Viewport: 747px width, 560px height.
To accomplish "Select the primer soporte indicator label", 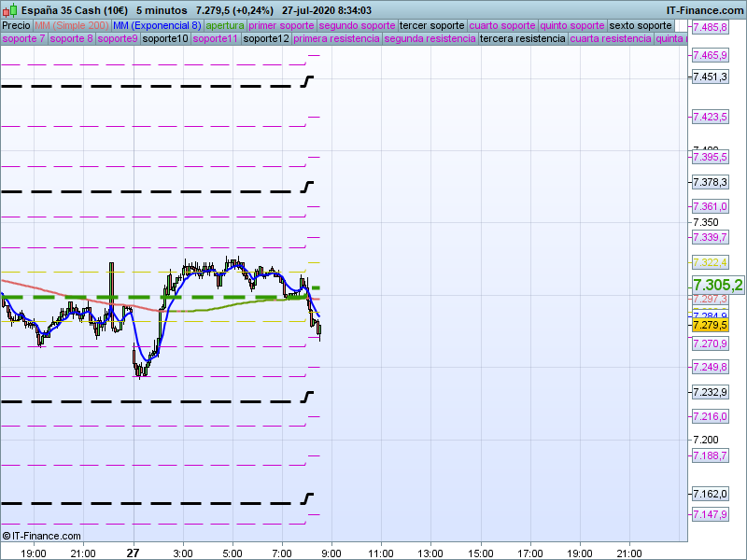I will click(x=282, y=25).
